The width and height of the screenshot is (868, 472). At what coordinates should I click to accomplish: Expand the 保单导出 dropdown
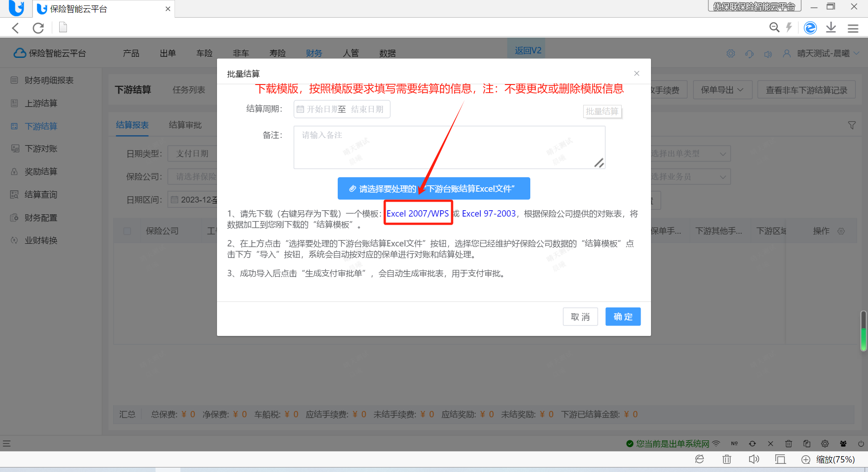722,90
